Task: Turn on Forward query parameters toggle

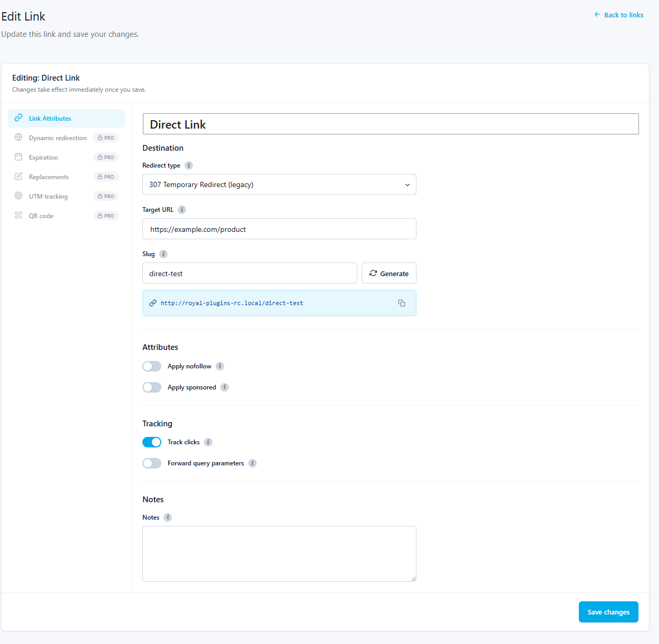Action: [x=152, y=463]
